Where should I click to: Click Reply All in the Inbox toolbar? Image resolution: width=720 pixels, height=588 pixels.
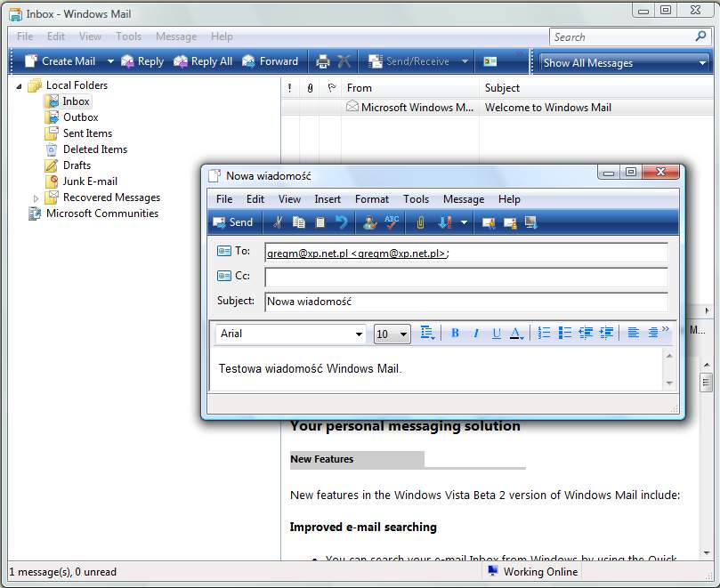click(x=203, y=61)
